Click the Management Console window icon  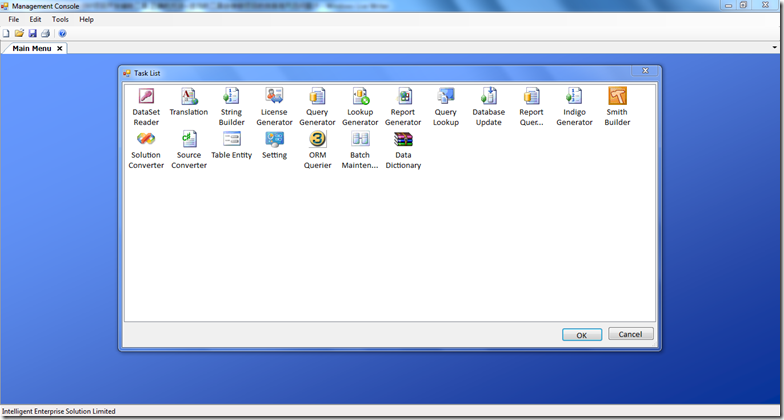(x=4, y=6)
